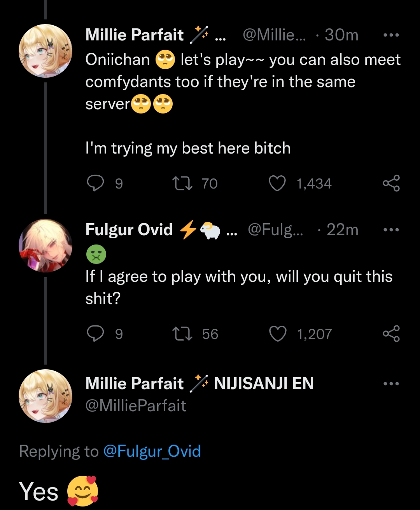
Task: Share Fulgur Ovid's tweet
Action: [391, 334]
